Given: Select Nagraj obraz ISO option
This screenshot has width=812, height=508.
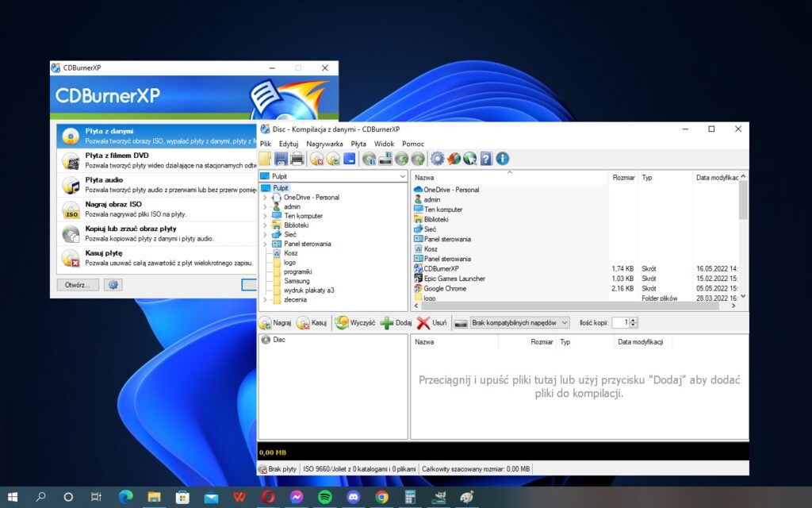Looking at the screenshot, I should coord(157,210).
